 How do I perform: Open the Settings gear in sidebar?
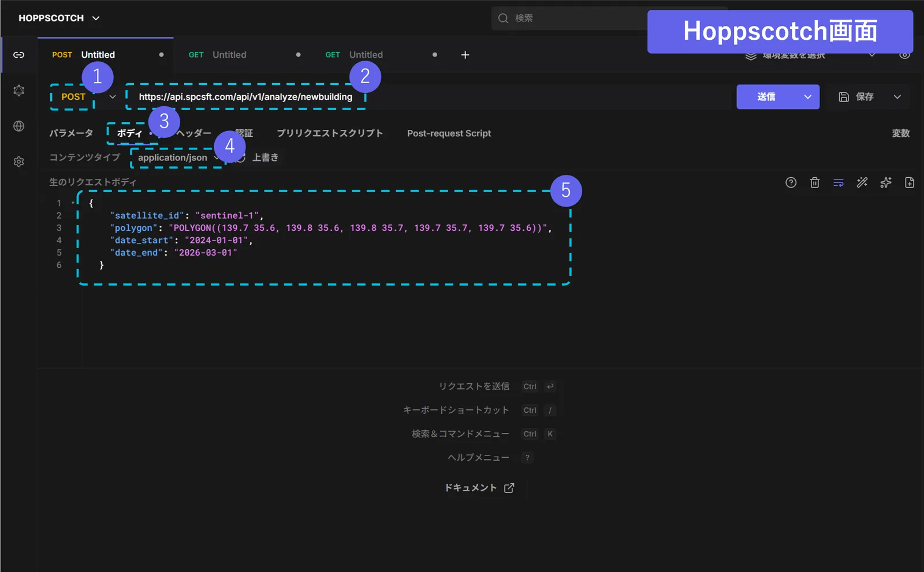click(19, 162)
